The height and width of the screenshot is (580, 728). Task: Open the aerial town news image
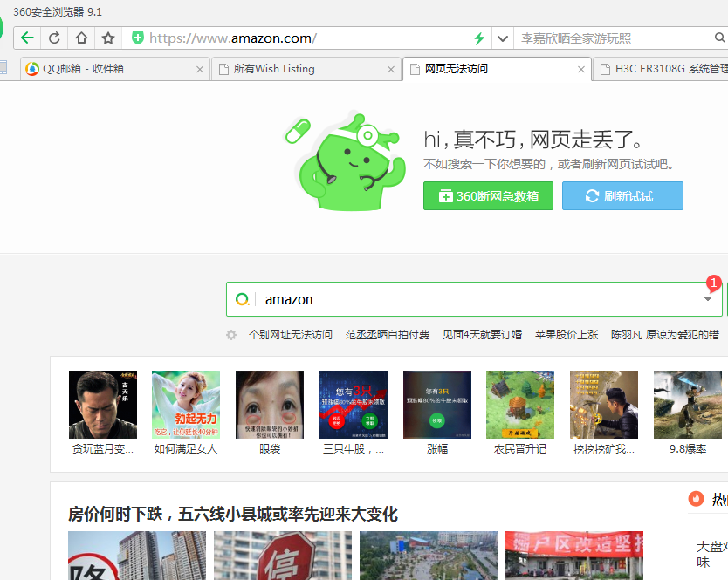click(x=429, y=556)
